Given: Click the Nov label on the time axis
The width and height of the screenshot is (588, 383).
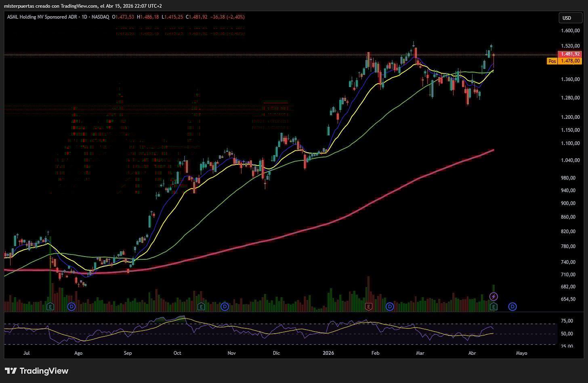Looking at the screenshot, I should point(231,353).
